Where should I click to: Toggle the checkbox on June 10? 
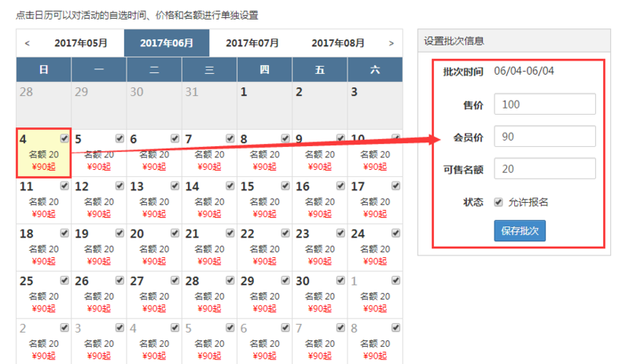coord(395,138)
